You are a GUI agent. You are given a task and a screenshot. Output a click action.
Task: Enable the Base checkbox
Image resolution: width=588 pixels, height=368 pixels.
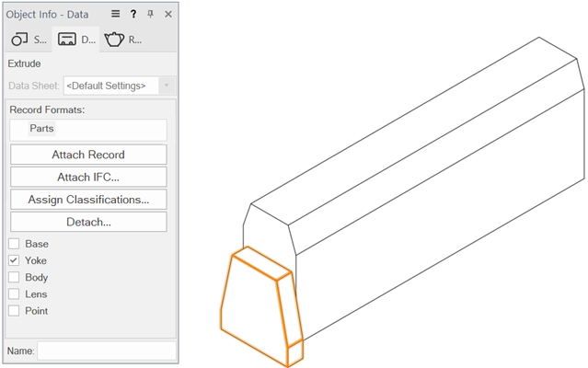pos(14,244)
